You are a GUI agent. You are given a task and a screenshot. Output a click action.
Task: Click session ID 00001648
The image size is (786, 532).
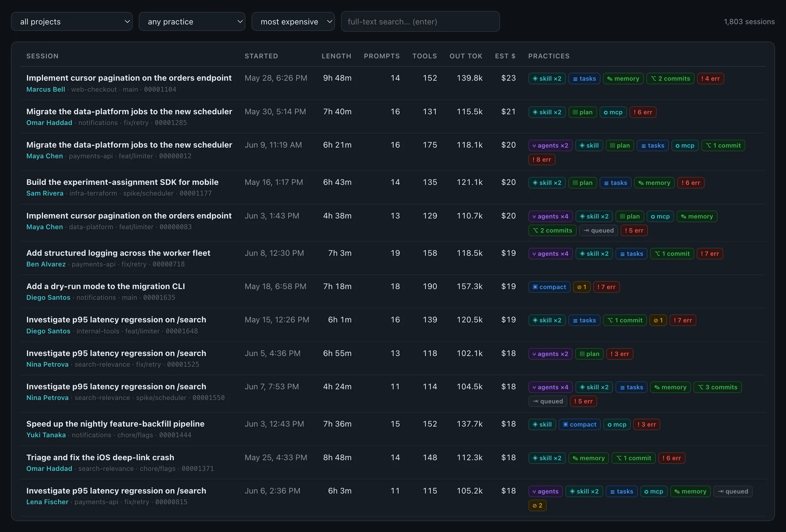click(x=182, y=331)
